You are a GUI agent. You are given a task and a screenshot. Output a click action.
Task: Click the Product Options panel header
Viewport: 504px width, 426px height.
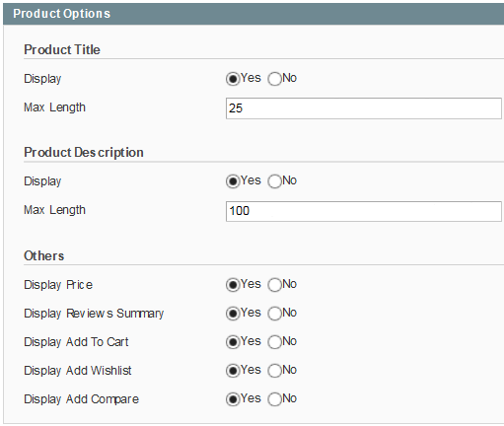coord(253,14)
